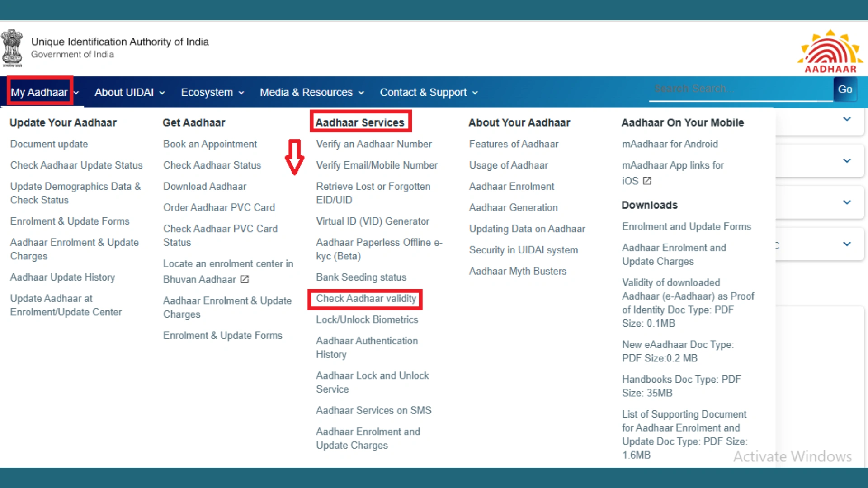The height and width of the screenshot is (488, 868).
Task: Open Aadhaar Update History link
Action: (x=63, y=277)
